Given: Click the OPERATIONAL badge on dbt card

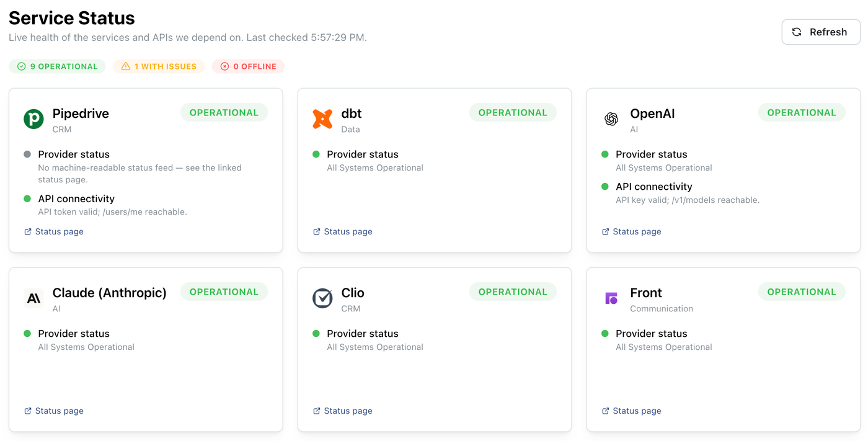Looking at the screenshot, I should (513, 113).
